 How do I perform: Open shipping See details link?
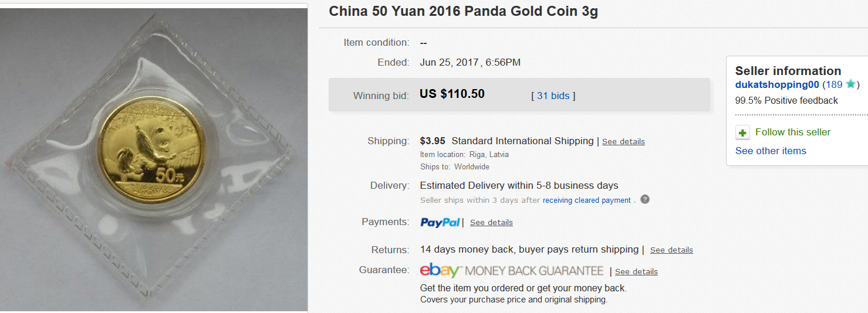(x=623, y=141)
